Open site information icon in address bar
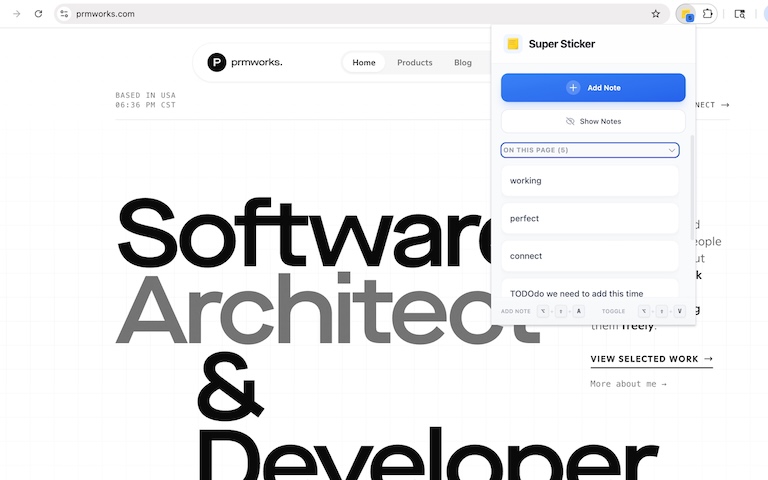Screen dimensions: 768x480 pos(64,14)
